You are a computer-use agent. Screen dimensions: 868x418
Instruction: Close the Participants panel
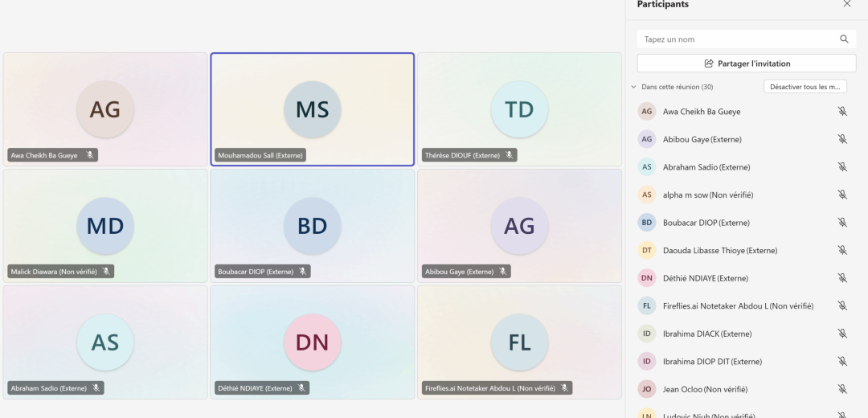coord(846,4)
